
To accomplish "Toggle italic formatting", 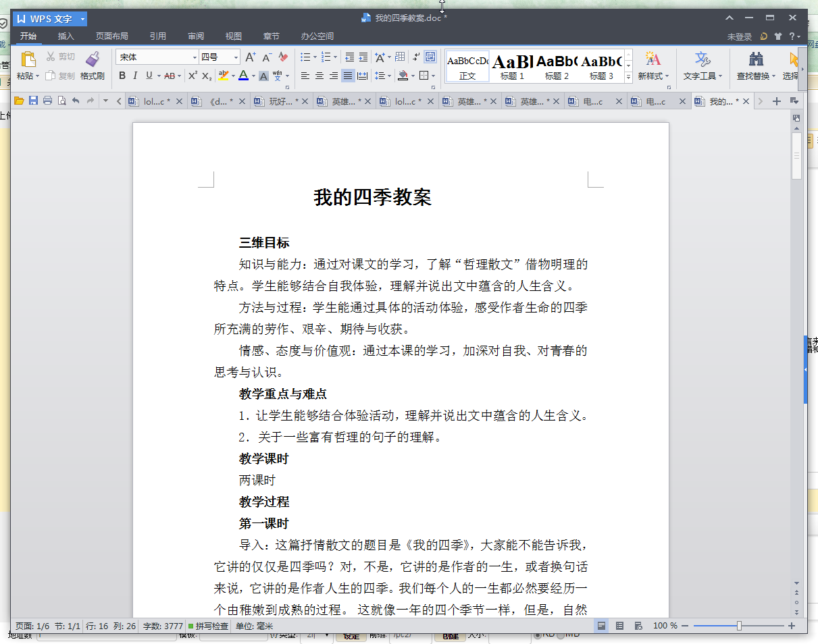I will (135, 76).
